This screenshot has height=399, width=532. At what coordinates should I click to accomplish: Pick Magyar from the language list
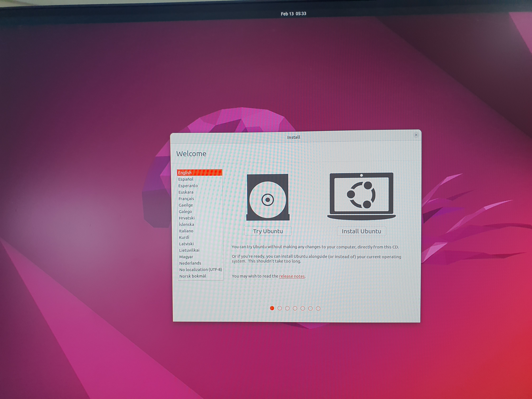pos(201,257)
